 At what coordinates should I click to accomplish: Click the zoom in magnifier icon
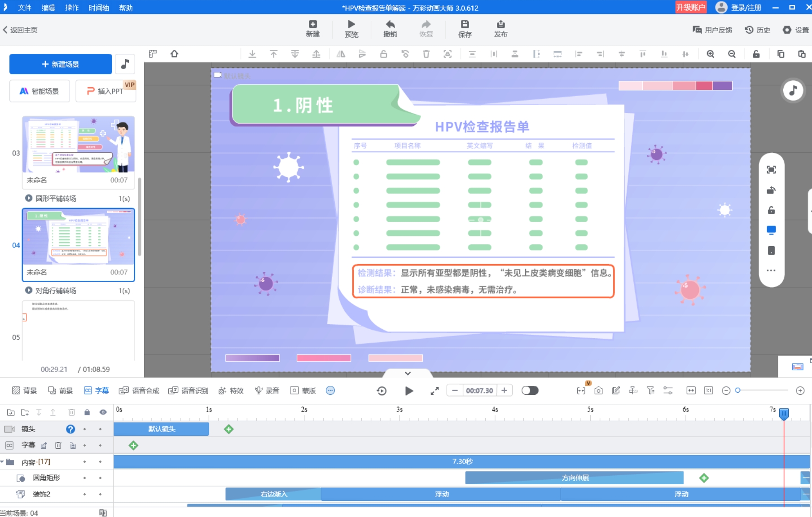pyautogui.click(x=711, y=54)
